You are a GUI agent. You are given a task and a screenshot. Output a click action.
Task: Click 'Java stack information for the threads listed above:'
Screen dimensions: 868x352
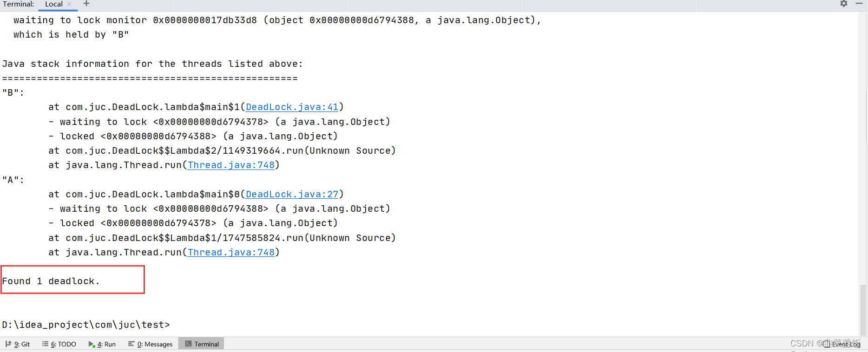pos(152,64)
